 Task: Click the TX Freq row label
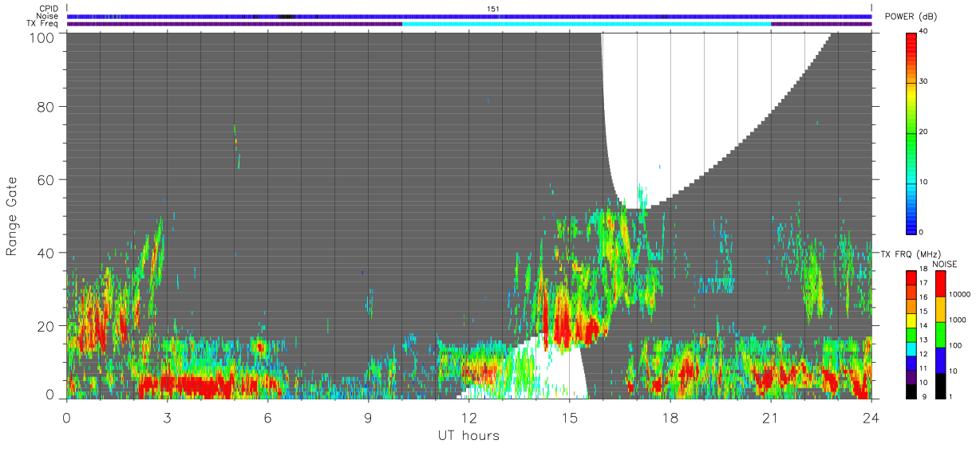coord(44,23)
